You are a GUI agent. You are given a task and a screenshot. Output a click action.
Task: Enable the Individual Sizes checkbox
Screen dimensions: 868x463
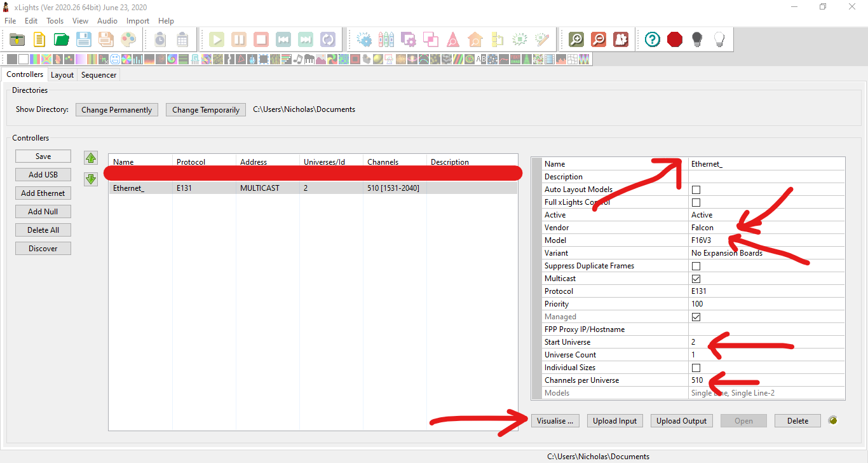[x=696, y=368]
